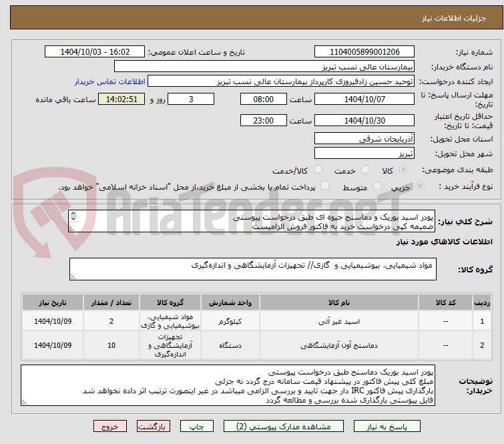This screenshot has height=444, width=504.
Task: Select the متوسط purchase type radio
Action: tap(377, 186)
